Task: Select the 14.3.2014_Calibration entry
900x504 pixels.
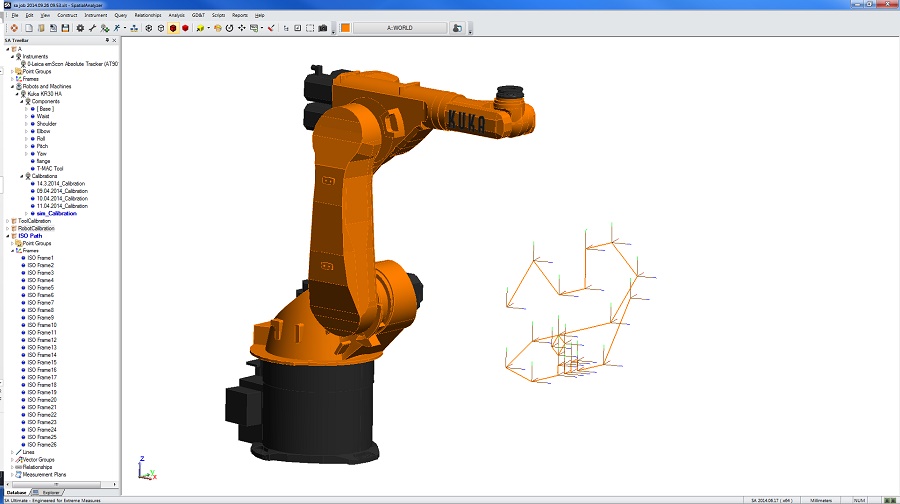Action: [x=60, y=184]
